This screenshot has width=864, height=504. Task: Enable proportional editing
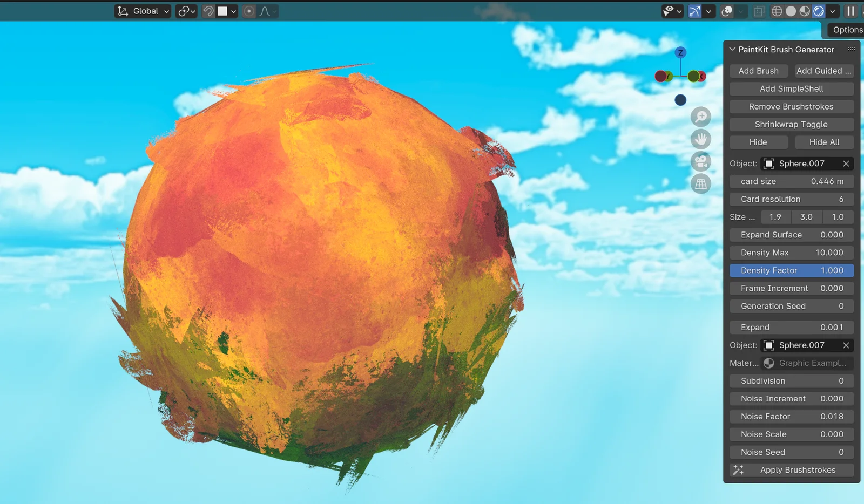point(249,11)
